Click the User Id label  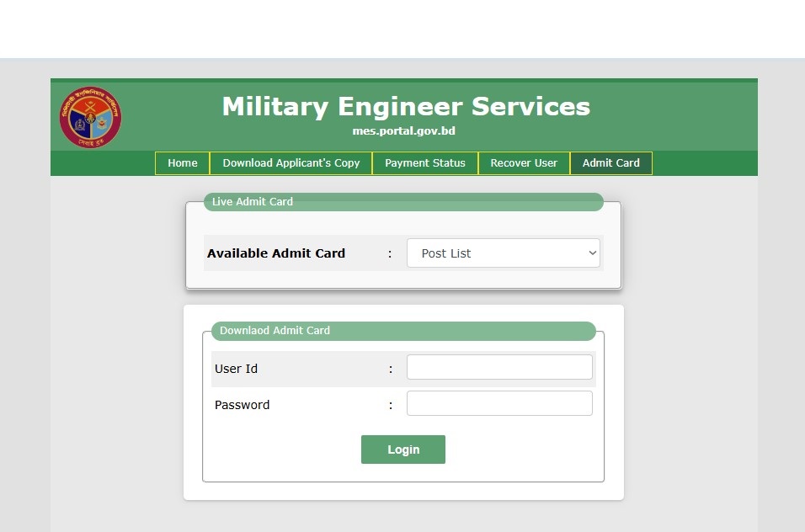pyautogui.click(x=236, y=369)
